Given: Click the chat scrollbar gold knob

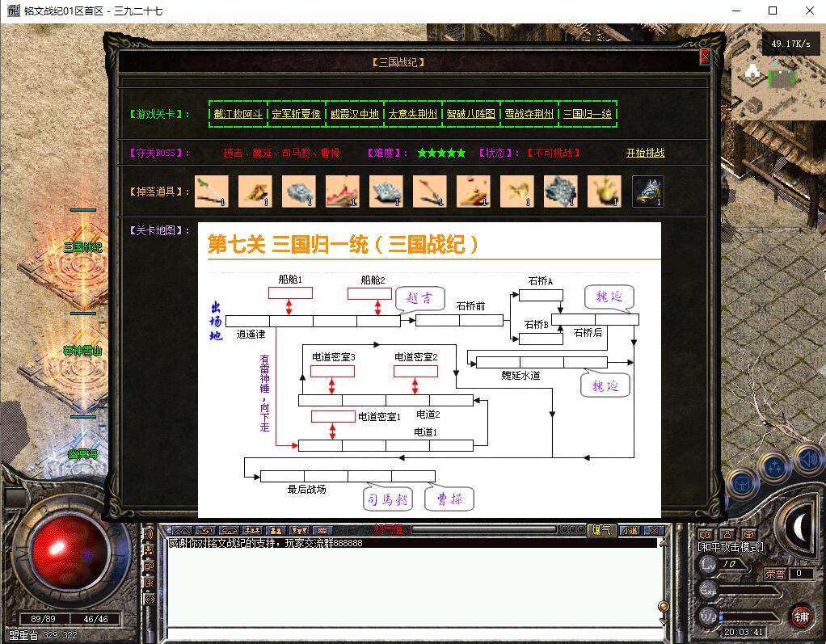Looking at the screenshot, I should (x=663, y=605).
